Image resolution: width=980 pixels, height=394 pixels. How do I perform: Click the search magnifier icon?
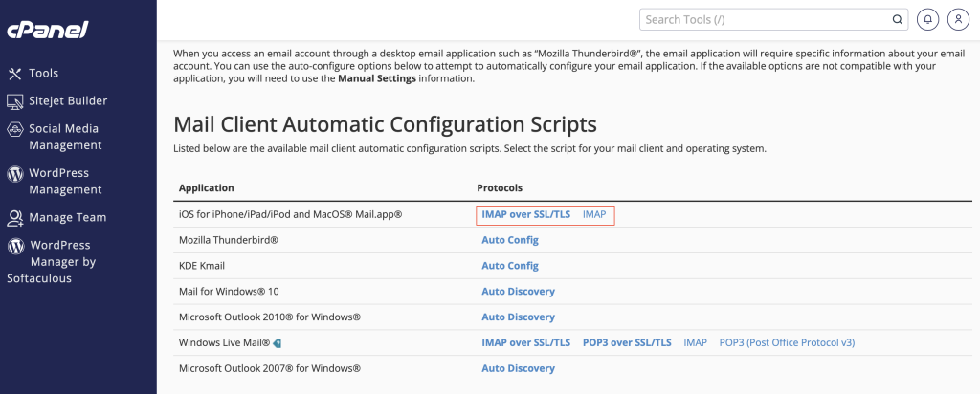[897, 20]
